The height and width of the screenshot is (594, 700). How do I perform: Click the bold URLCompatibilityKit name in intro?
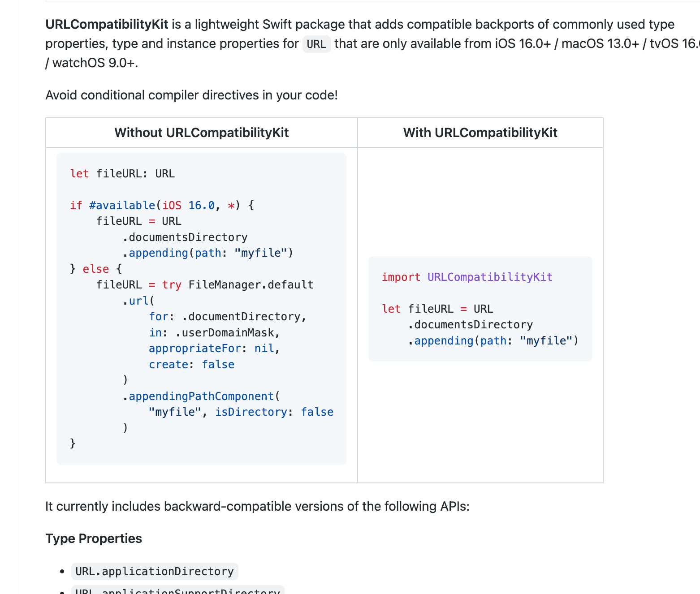pos(107,24)
